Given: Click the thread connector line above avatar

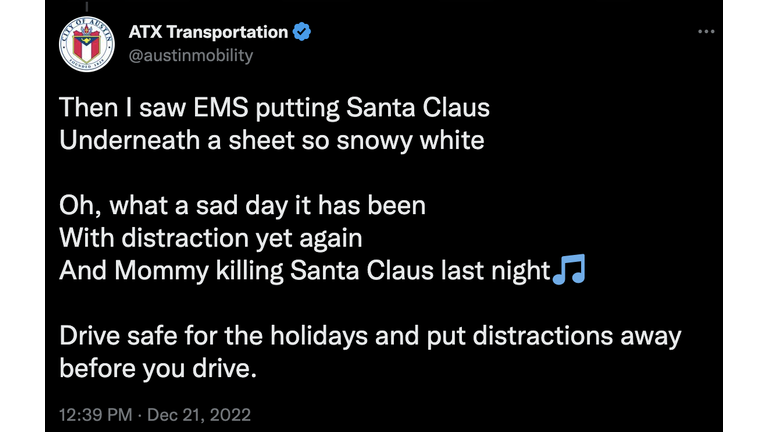Looking at the screenshot, I should pos(87,6).
